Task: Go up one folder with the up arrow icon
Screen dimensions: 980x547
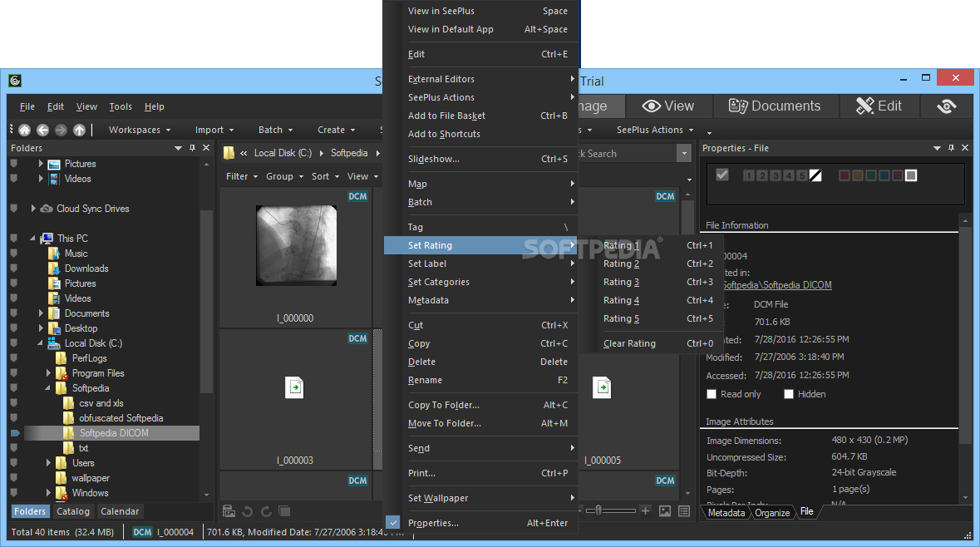Action: (79, 130)
